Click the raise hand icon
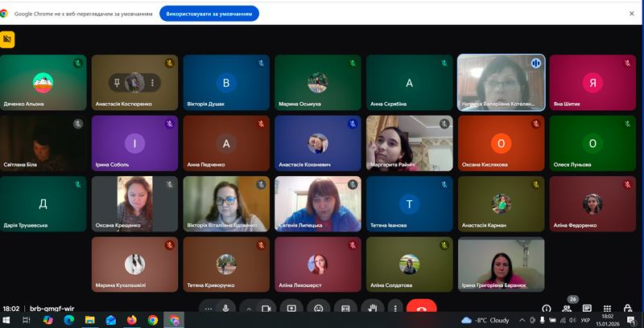 tap(372, 308)
